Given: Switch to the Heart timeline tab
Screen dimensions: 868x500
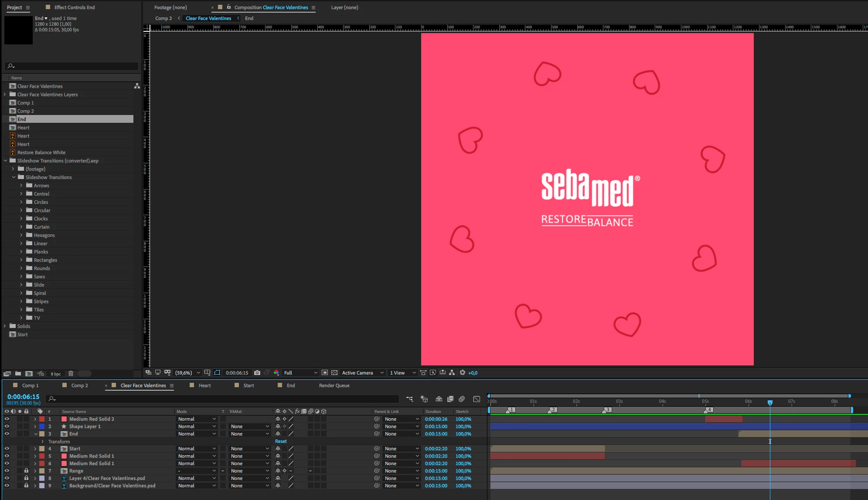Looking at the screenshot, I should (204, 385).
